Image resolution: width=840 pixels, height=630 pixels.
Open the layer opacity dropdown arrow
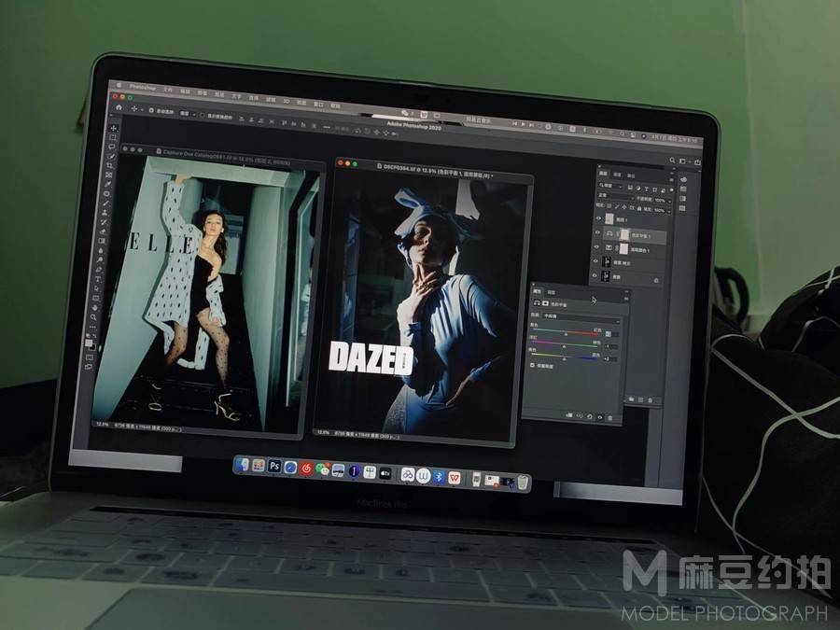[669, 202]
